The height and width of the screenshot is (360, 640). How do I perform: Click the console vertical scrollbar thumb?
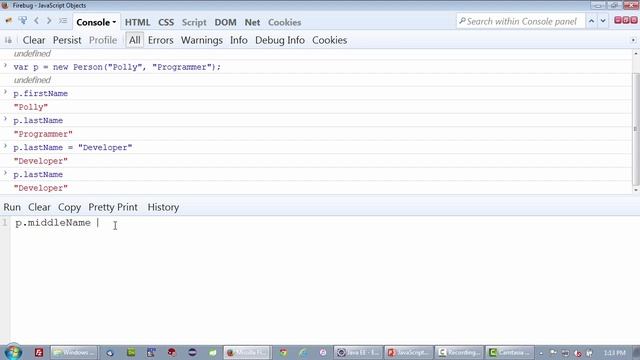[636, 129]
